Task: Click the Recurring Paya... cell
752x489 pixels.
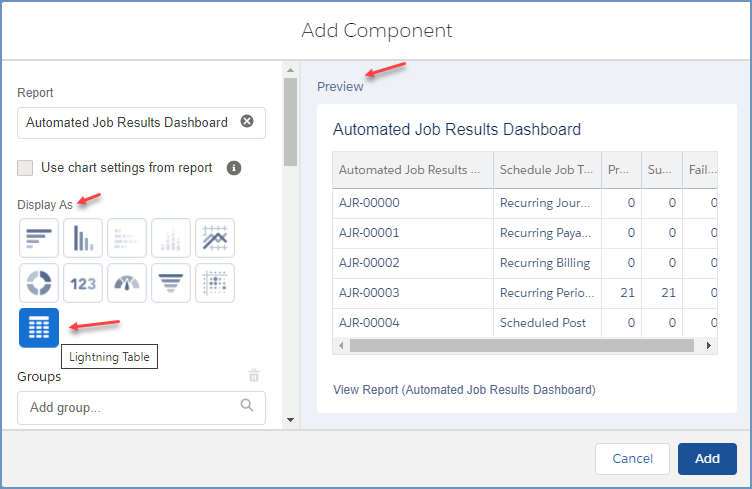Action: pyautogui.click(x=547, y=233)
